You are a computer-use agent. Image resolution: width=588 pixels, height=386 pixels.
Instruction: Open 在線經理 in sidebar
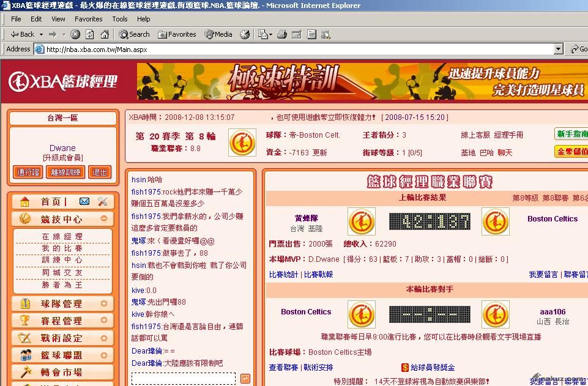pyautogui.click(x=62, y=237)
